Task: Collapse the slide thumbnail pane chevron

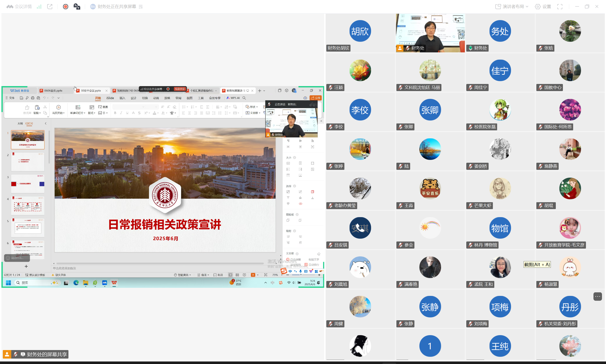Action: pos(46,123)
